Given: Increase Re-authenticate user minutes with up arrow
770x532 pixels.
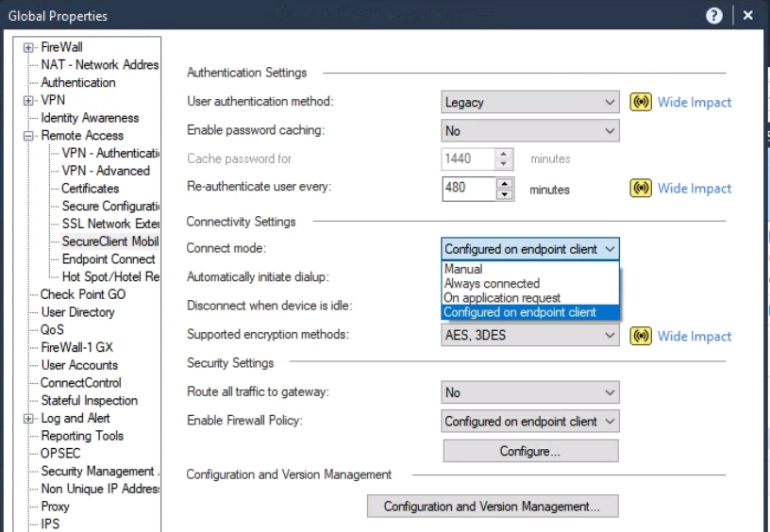Looking at the screenshot, I should tap(505, 182).
